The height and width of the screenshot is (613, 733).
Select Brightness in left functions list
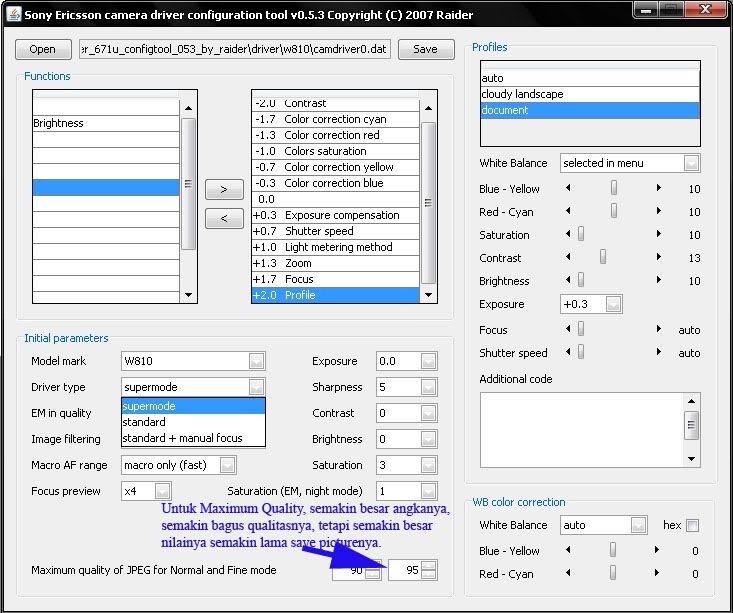click(x=106, y=123)
